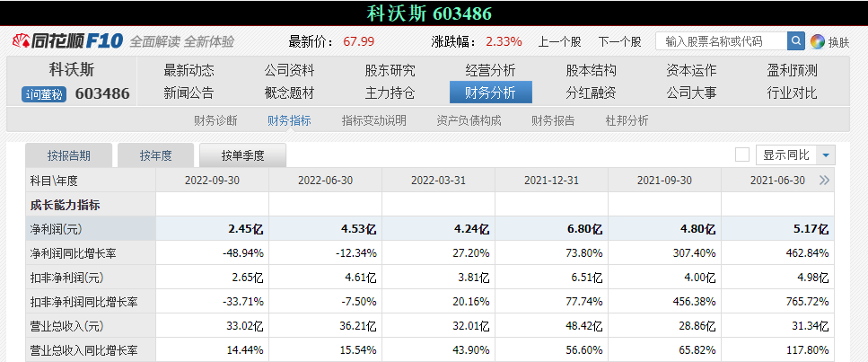This screenshot has height=362, width=868.
Task: Open 股东研究 menu item
Action: (x=390, y=70)
